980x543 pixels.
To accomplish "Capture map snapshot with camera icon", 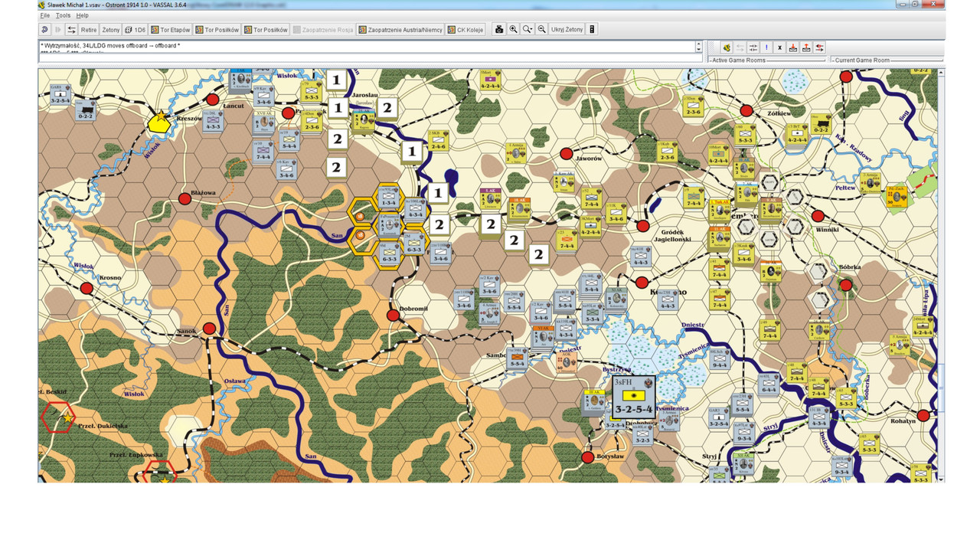I will (499, 30).
